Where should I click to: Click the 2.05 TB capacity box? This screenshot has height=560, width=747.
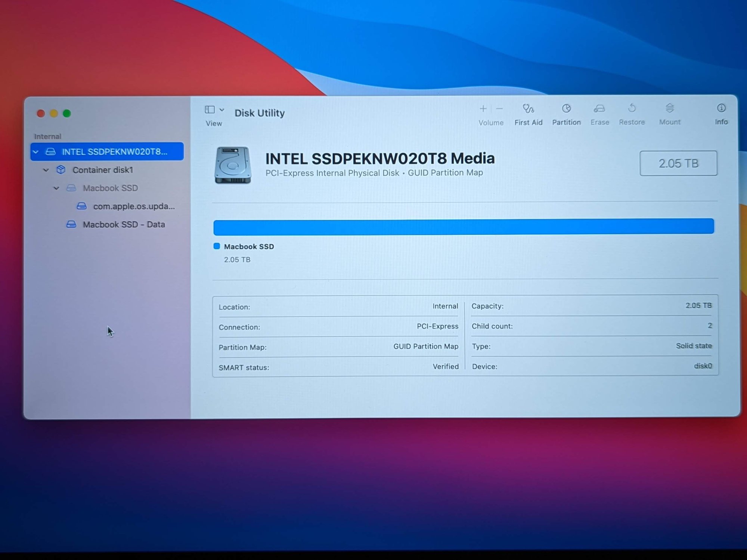click(x=678, y=164)
